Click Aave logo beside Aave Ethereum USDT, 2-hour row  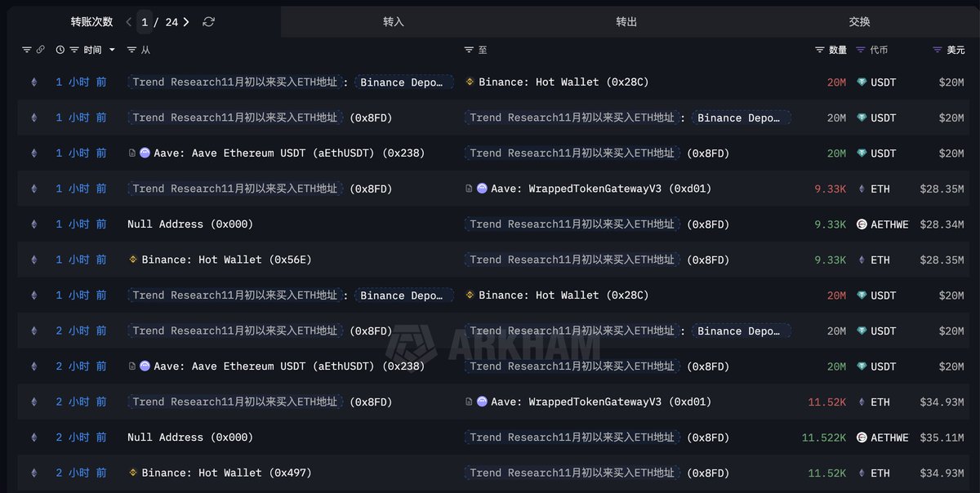(145, 366)
